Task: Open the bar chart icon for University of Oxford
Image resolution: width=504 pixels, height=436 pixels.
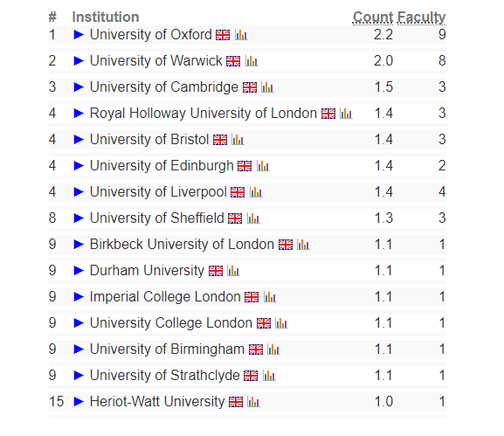Action: pyautogui.click(x=241, y=35)
